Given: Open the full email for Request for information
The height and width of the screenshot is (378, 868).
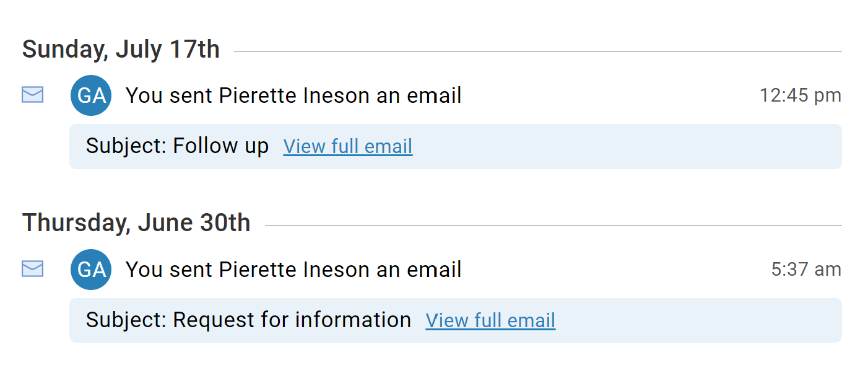Looking at the screenshot, I should point(490,320).
